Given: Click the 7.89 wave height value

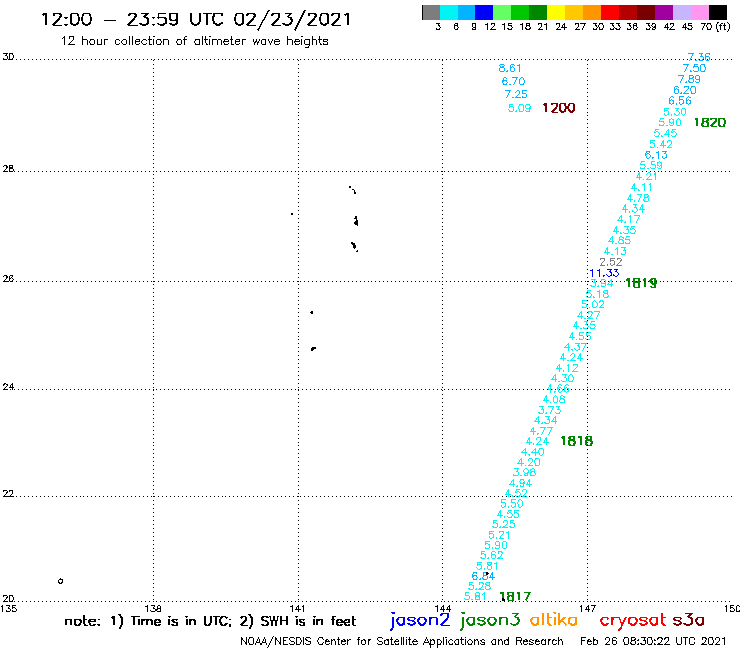Looking at the screenshot, I should 689,79.
